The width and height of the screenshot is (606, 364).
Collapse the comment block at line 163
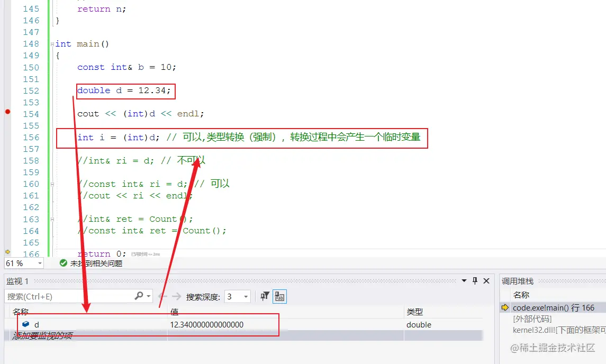(x=52, y=219)
